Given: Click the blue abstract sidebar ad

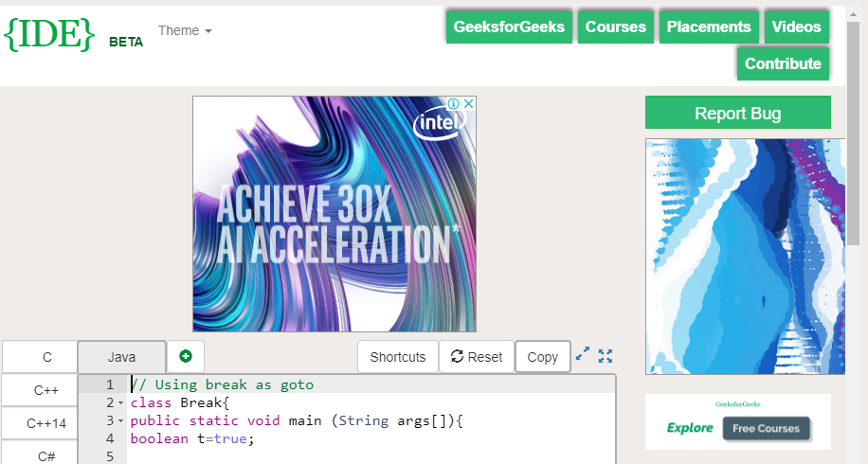Looking at the screenshot, I should [x=745, y=257].
